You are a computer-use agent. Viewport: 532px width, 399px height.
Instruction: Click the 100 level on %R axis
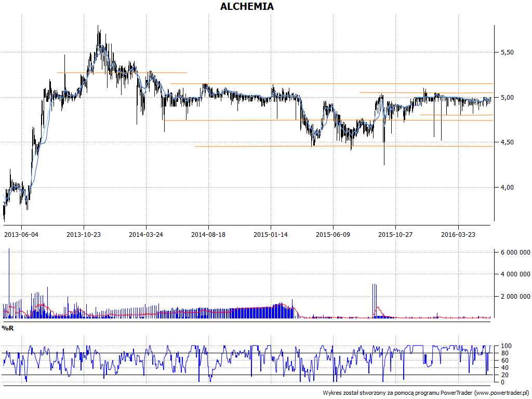point(506,346)
